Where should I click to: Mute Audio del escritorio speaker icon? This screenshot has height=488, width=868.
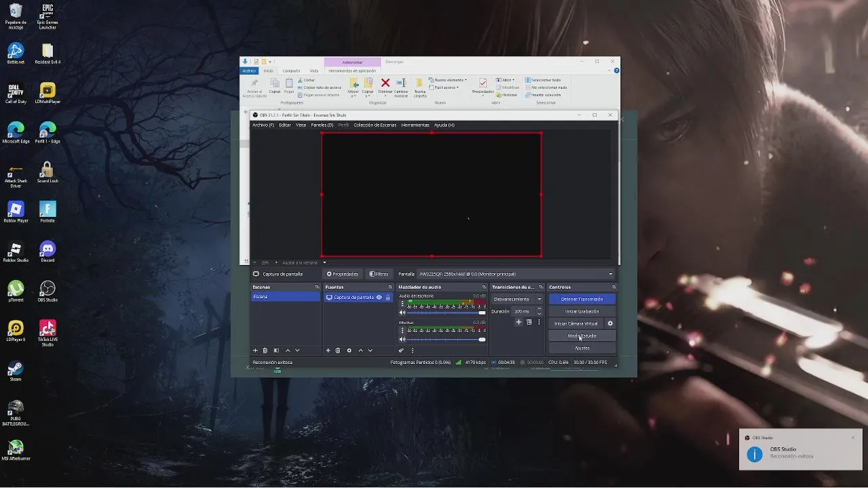402,313
